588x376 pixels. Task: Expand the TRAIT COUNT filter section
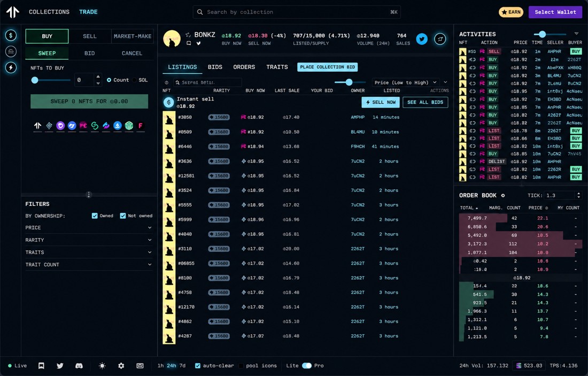click(x=89, y=265)
